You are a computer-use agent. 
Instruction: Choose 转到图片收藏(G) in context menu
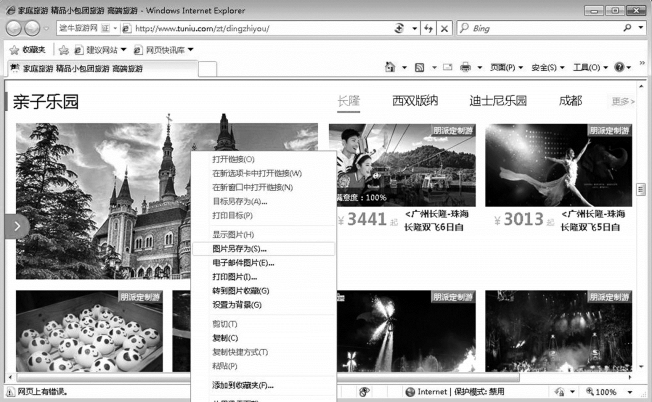coord(264,291)
